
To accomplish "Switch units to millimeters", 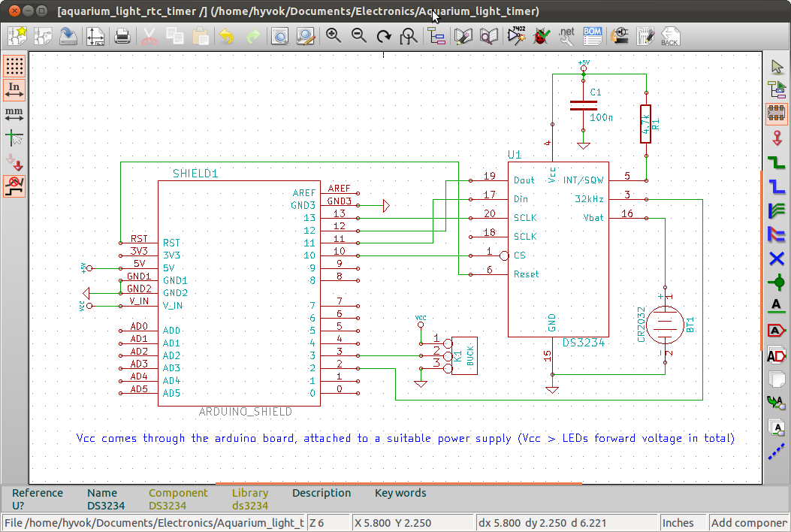I will tap(14, 114).
